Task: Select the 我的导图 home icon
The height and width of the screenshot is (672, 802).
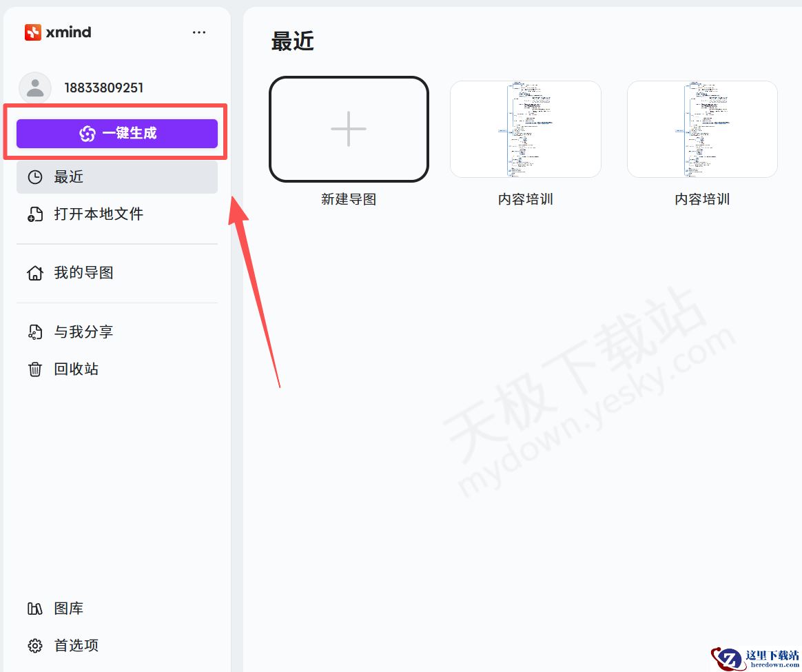Action: point(34,272)
